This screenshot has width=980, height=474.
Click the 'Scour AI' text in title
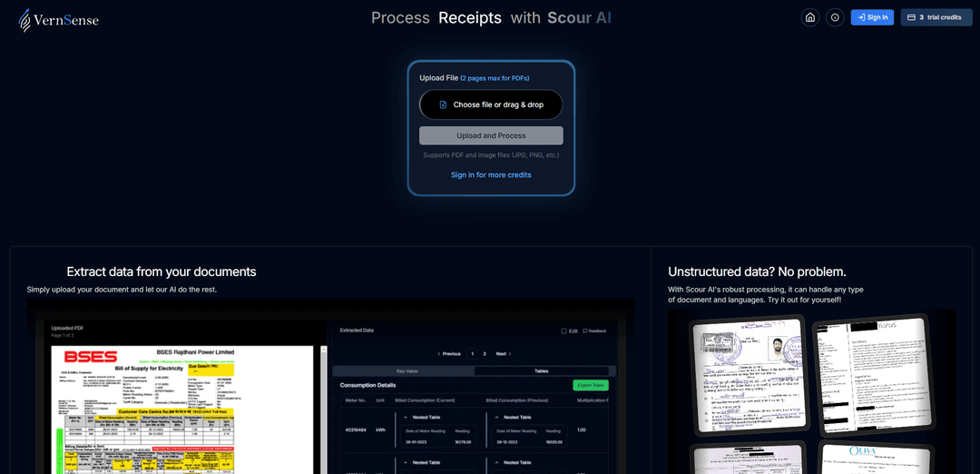pyautogui.click(x=579, y=17)
